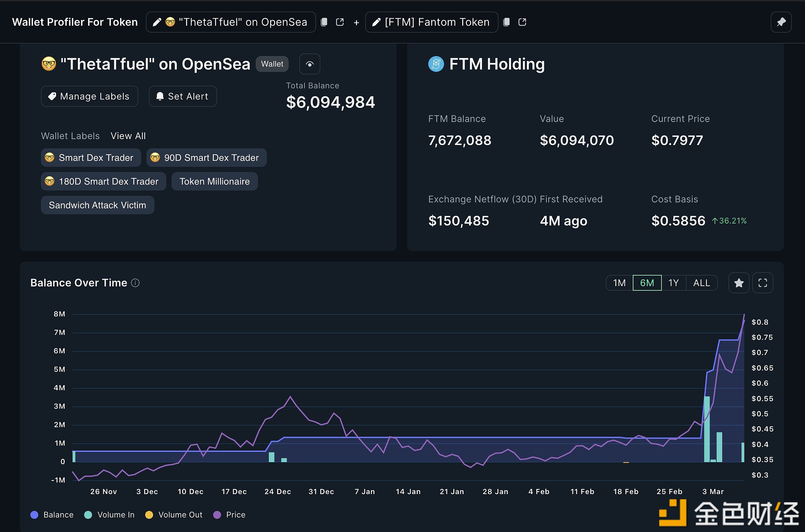Click the Exchange Netflow value $150,485
Viewport: 805px width, 532px height.
point(459,221)
